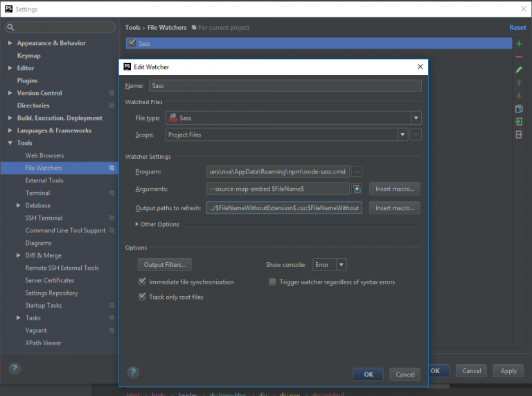This screenshot has height=396, width=532.
Task: Expand the Tasks node
Action: (x=18, y=318)
